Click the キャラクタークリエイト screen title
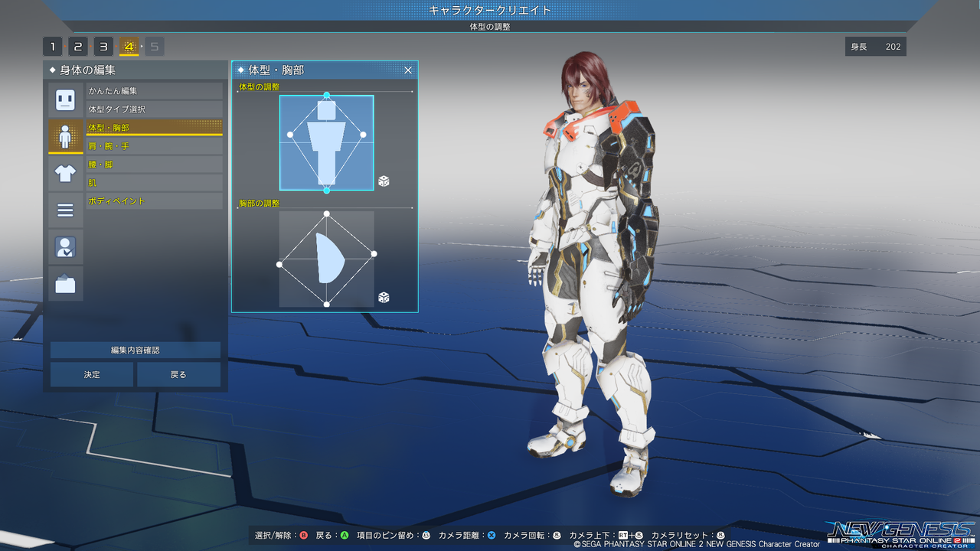The width and height of the screenshot is (980, 551). tap(490, 11)
